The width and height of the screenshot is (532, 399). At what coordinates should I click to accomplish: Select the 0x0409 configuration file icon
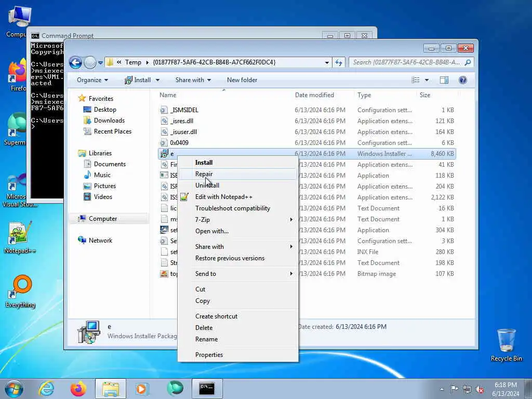[x=164, y=142]
